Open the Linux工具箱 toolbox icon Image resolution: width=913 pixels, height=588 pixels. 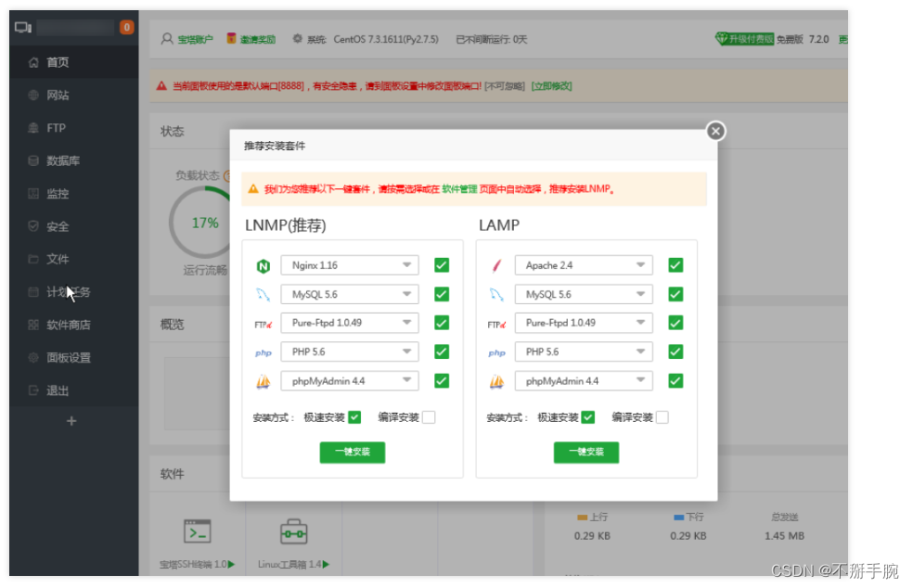pyautogui.click(x=293, y=531)
